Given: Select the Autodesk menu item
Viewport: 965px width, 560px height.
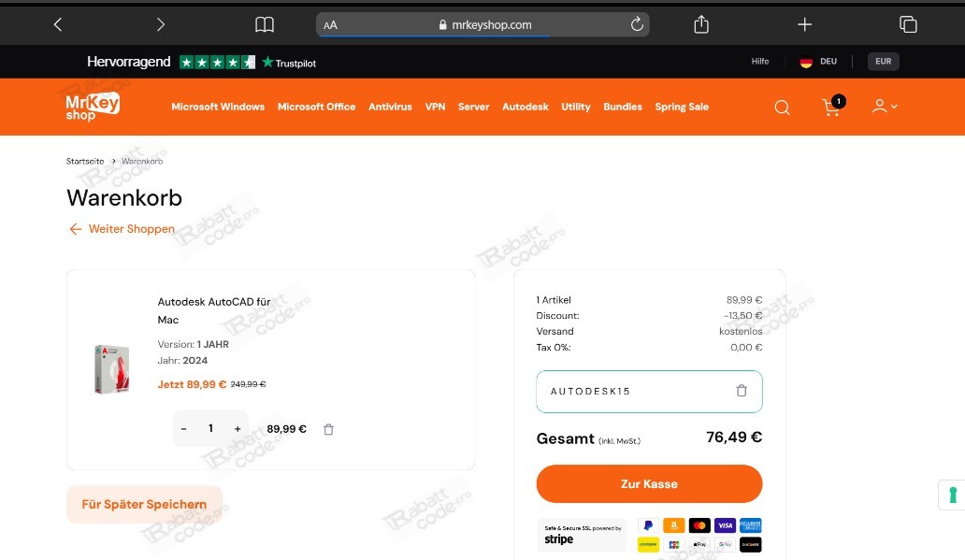Looking at the screenshot, I should 525,107.
